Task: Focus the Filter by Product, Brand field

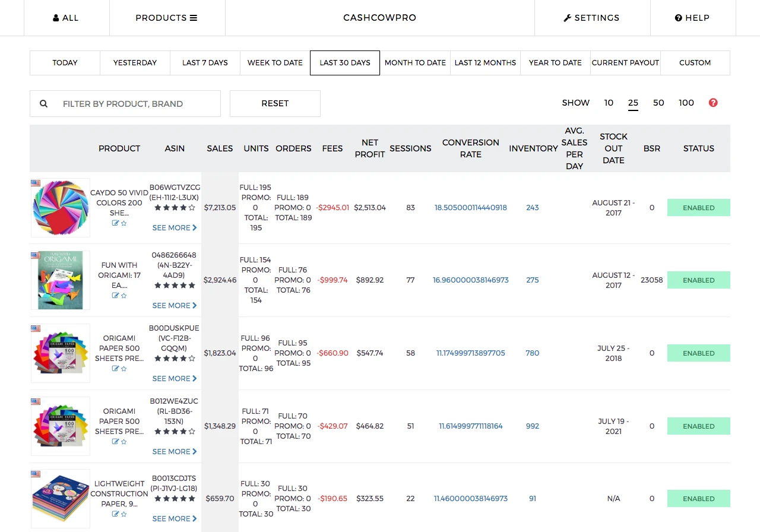Action: [x=125, y=103]
